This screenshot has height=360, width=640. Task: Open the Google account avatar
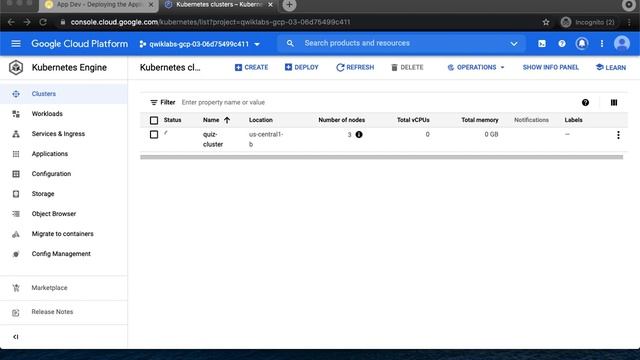[x=622, y=43]
